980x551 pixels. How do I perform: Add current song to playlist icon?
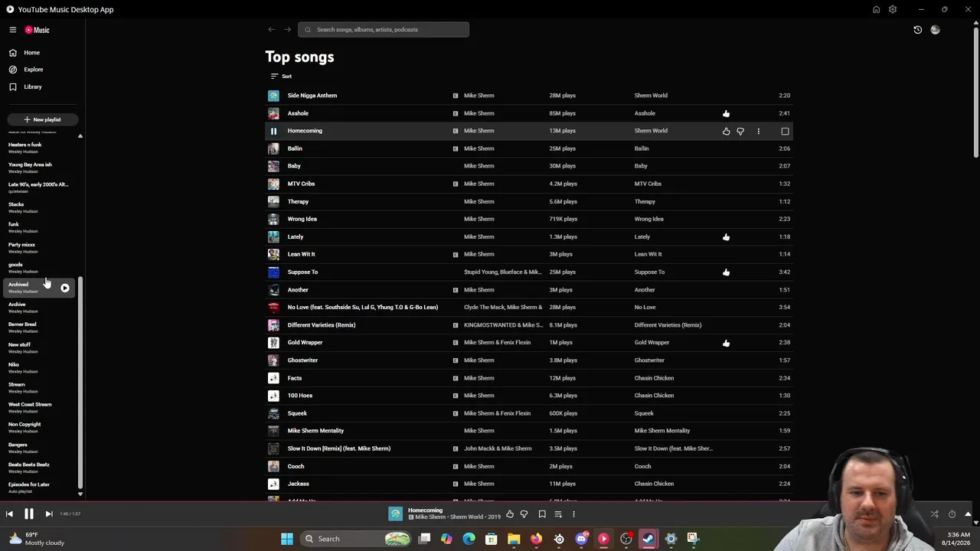pyautogui.click(x=558, y=514)
